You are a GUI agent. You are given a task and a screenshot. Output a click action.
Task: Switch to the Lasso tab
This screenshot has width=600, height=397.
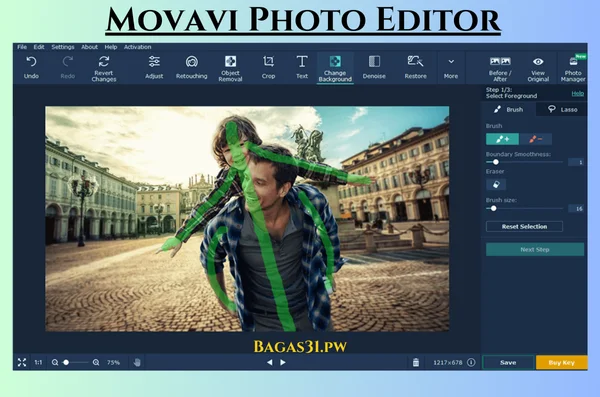[562, 109]
